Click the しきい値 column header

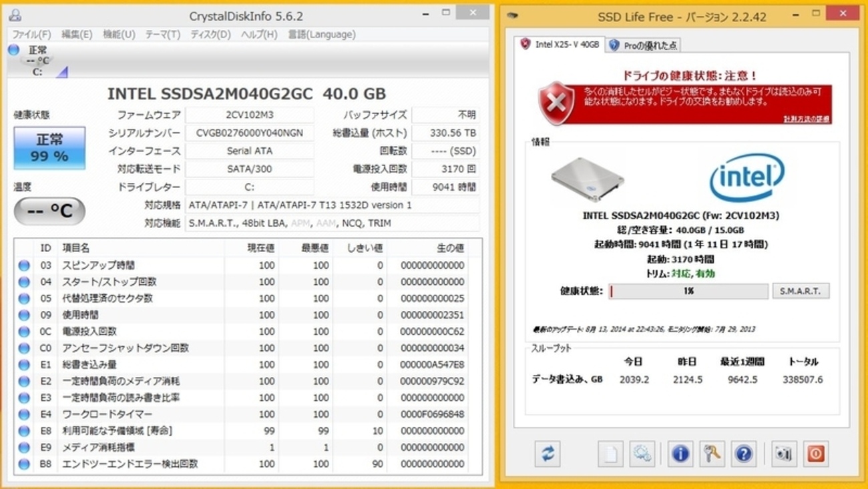point(360,248)
